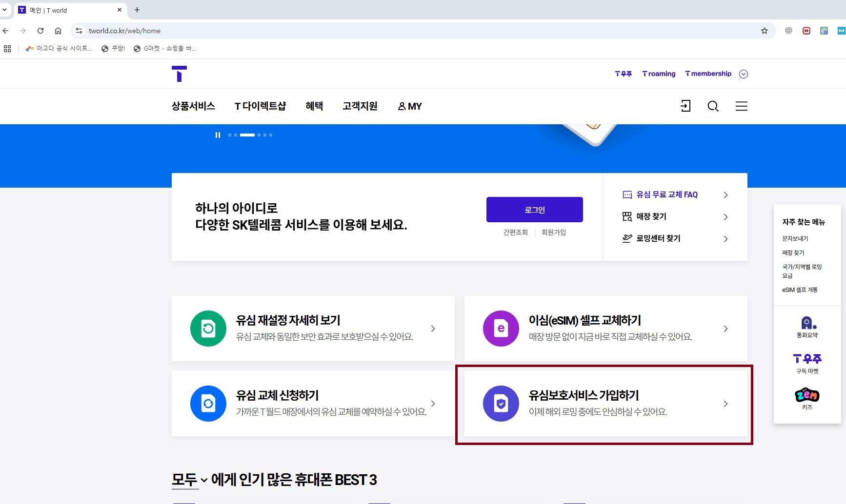Click the 로그인 button
Screen dimensions: 846x504
(535, 210)
